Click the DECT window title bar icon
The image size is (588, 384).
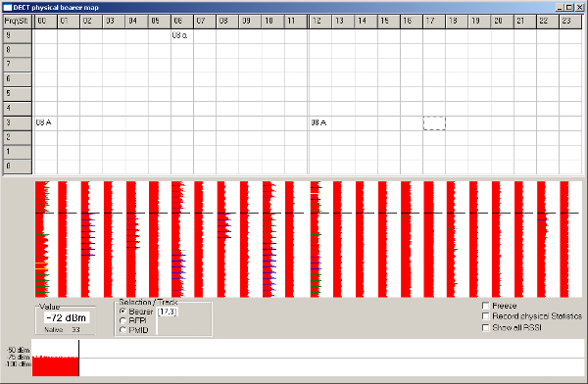click(x=8, y=8)
